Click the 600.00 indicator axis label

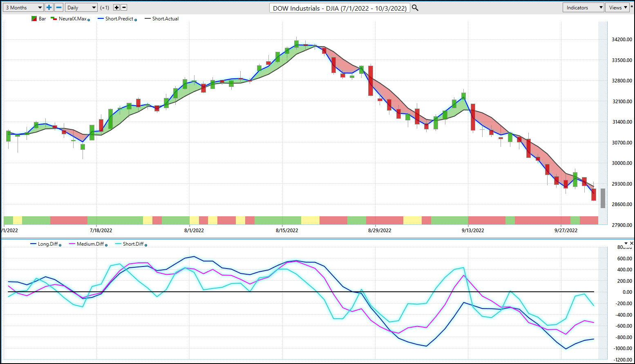[x=625, y=259]
